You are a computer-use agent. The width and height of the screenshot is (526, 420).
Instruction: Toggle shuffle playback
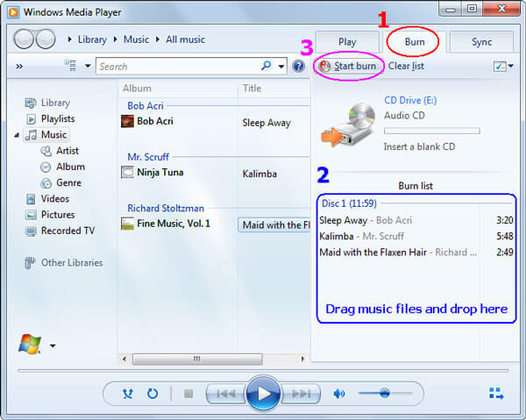pyautogui.click(x=128, y=394)
